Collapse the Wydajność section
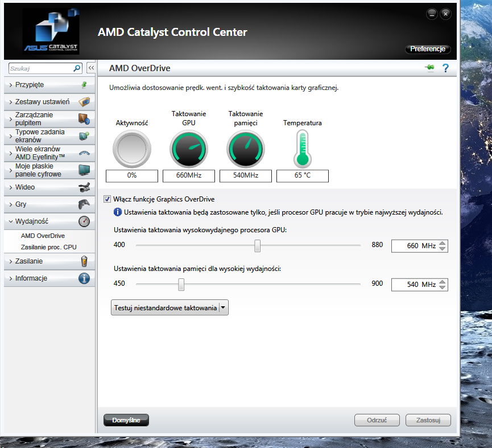 [x=32, y=221]
